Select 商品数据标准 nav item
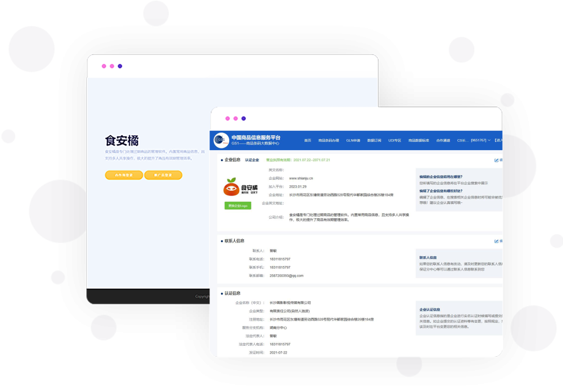 (x=418, y=140)
